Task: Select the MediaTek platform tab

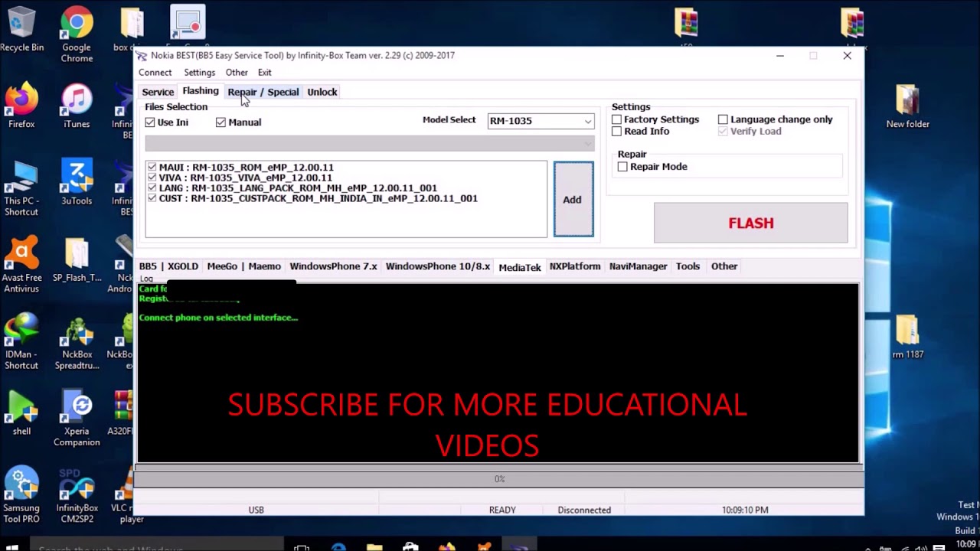Action: coord(520,267)
